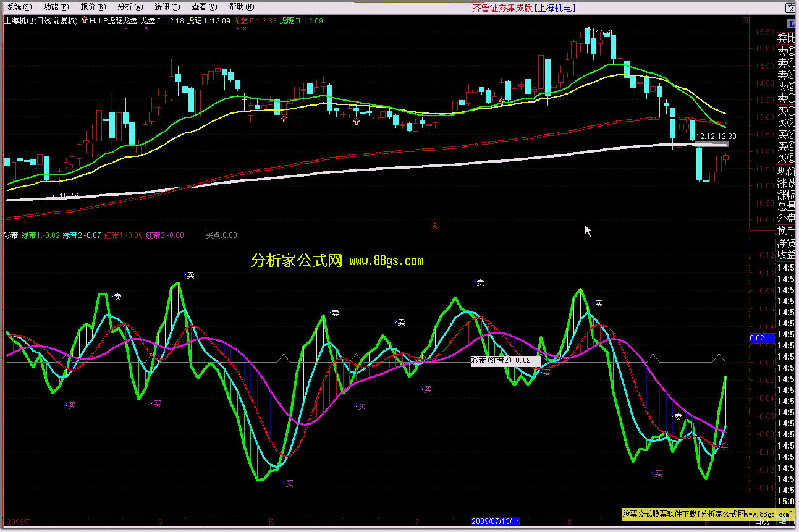Click the gray bar under 12.12-12.30
This screenshot has height=532, width=799.
point(711,144)
